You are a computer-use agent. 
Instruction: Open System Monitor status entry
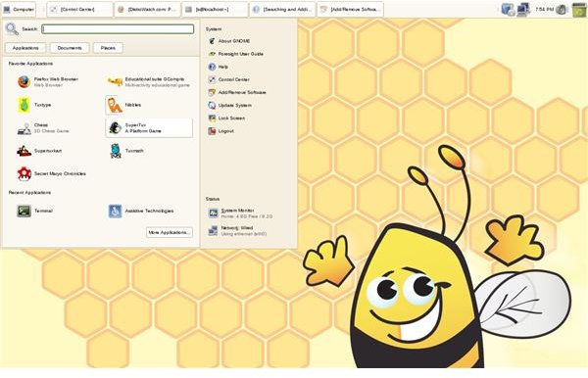[x=240, y=213]
